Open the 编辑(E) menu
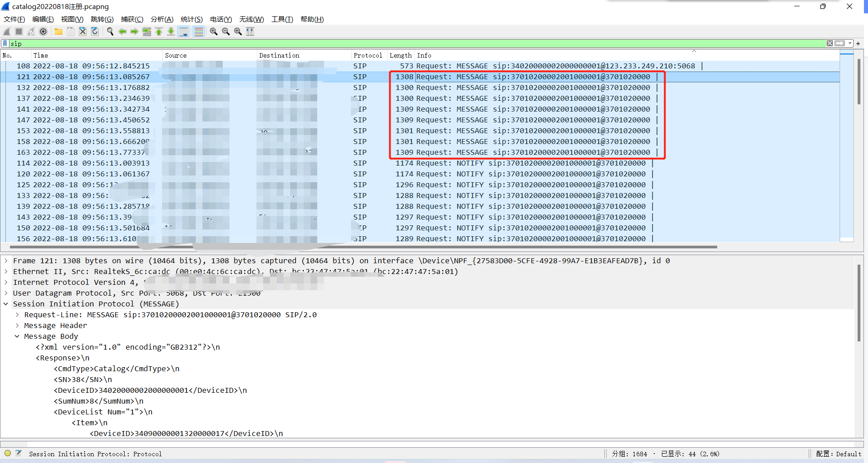 coord(43,19)
